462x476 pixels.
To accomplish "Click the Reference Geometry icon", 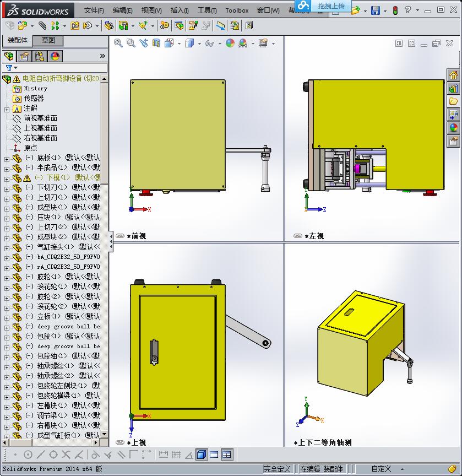I will coord(143,25).
